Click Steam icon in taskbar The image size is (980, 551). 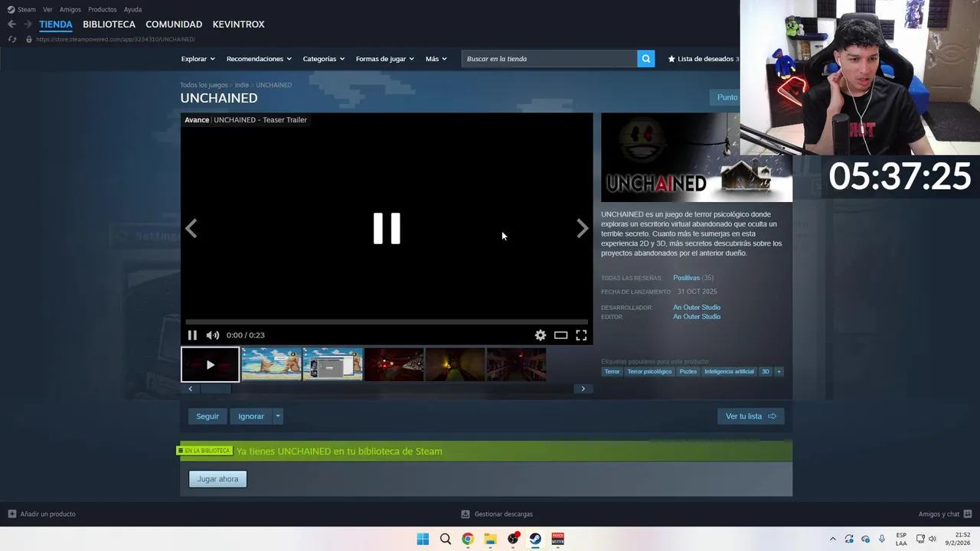coord(535,539)
